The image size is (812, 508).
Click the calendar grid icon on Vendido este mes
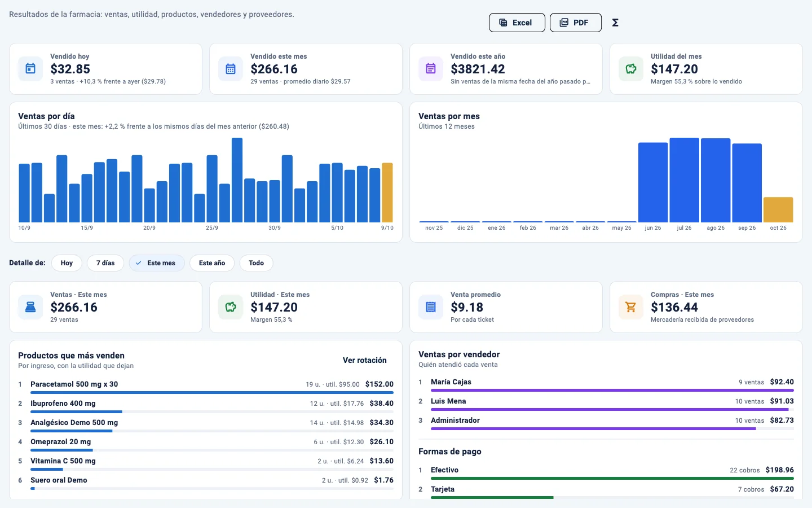click(x=231, y=69)
